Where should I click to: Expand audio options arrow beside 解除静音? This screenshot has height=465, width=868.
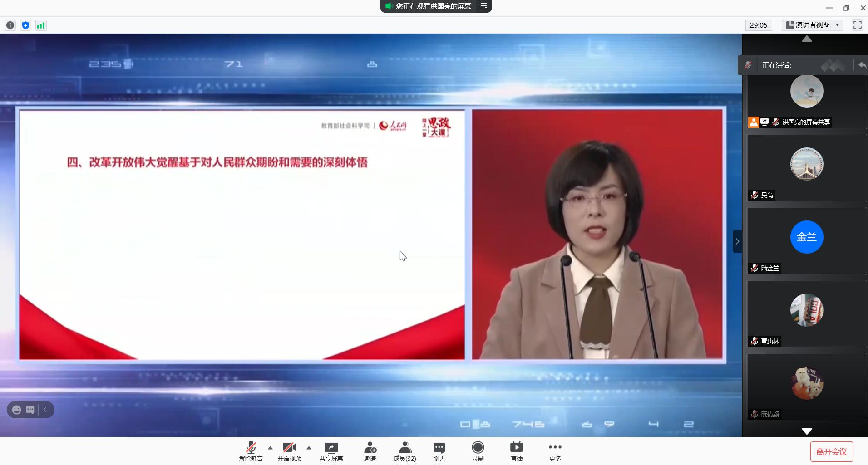tap(270, 448)
